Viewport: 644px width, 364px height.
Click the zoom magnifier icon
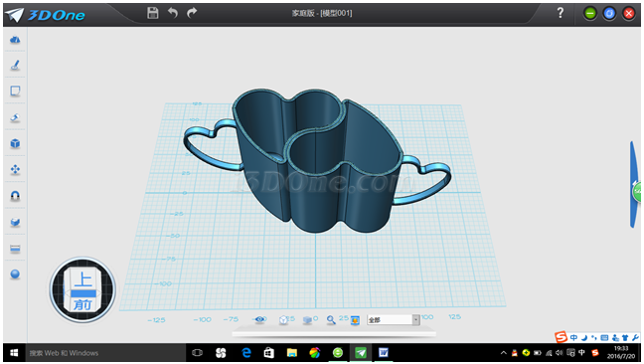click(x=331, y=320)
